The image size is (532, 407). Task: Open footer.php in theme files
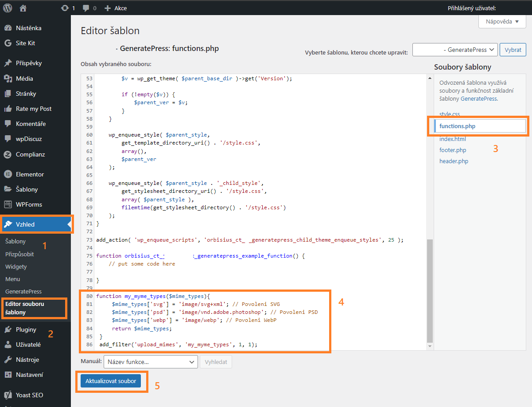click(x=453, y=150)
